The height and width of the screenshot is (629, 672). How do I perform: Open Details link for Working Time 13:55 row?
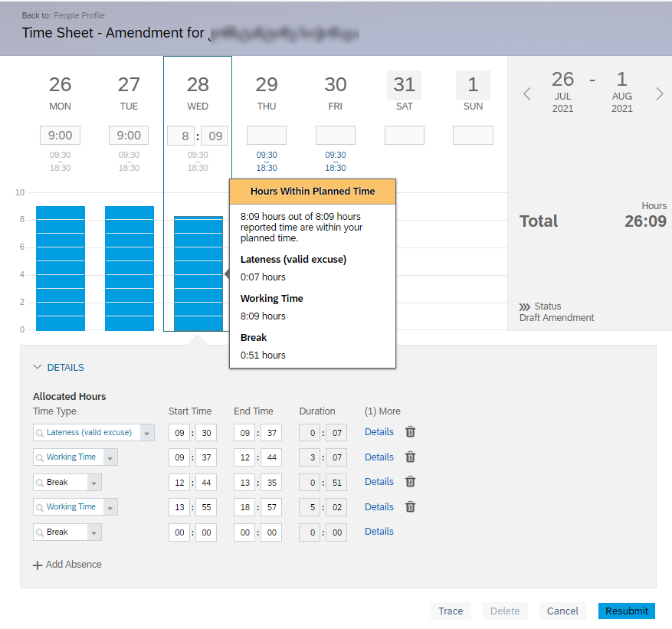point(379,507)
